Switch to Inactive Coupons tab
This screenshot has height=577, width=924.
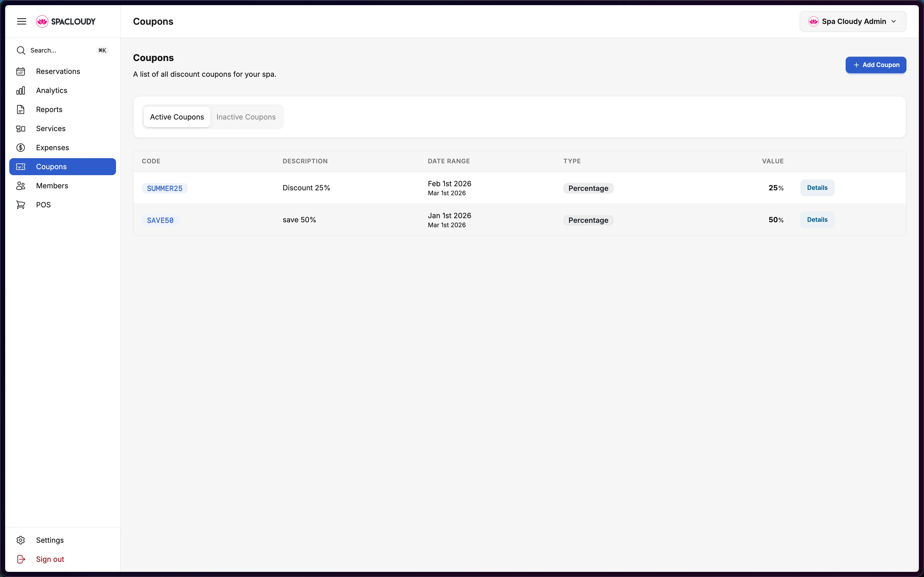tap(246, 117)
